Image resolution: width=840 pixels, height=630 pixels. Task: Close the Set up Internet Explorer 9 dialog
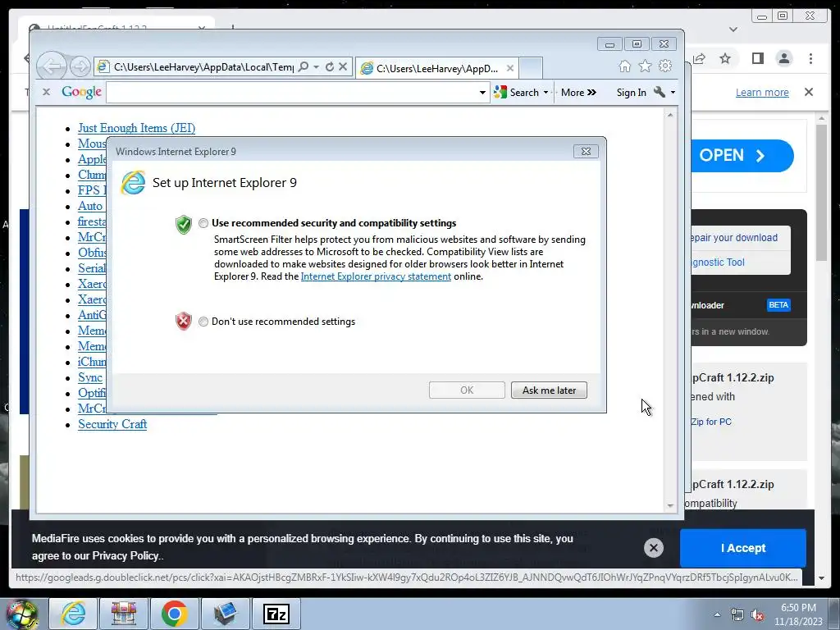click(x=586, y=152)
